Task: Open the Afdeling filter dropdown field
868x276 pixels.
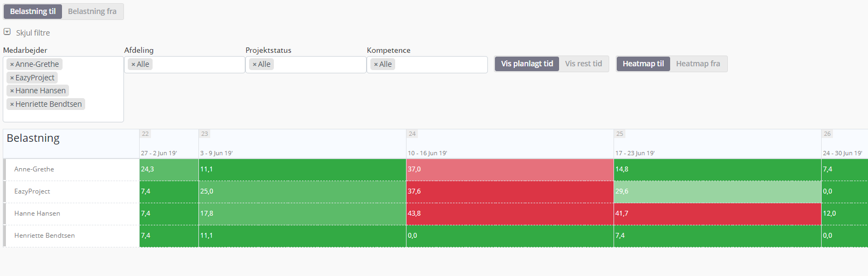Action: tap(197, 65)
